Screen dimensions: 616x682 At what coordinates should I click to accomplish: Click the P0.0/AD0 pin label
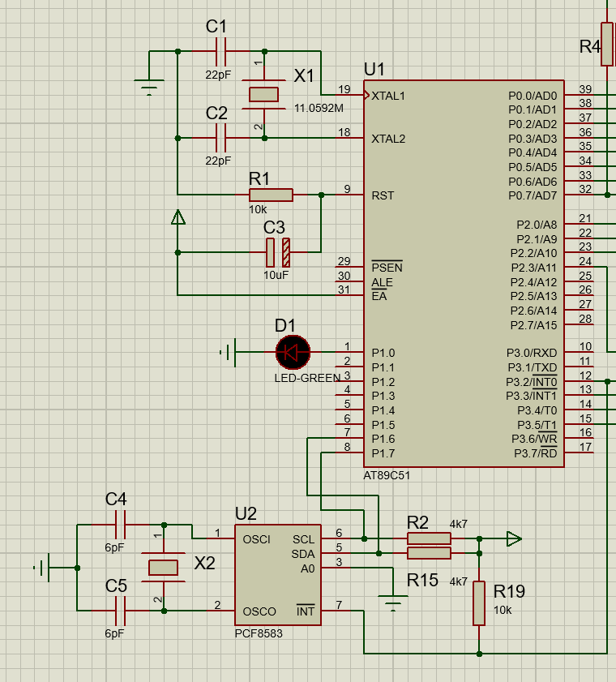coord(533,96)
